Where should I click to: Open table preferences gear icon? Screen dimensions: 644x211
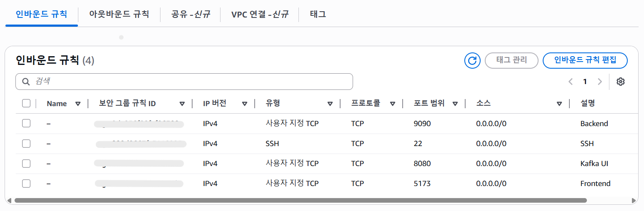coord(621,82)
